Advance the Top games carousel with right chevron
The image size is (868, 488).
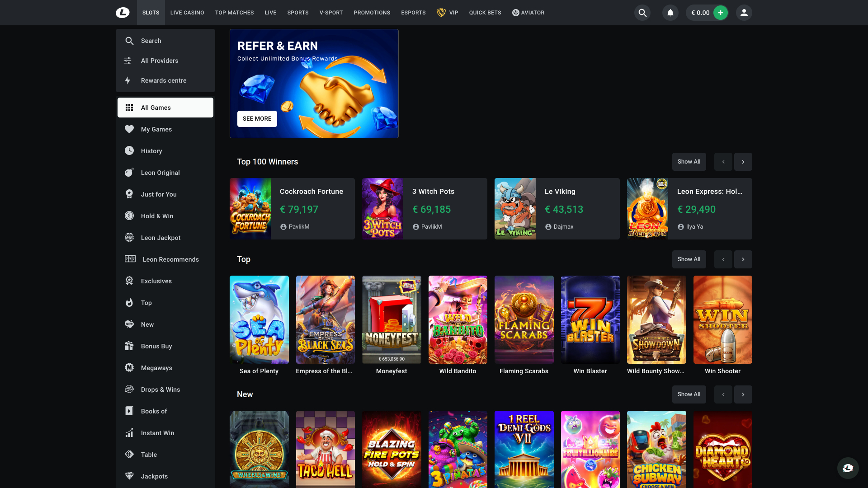743,259
